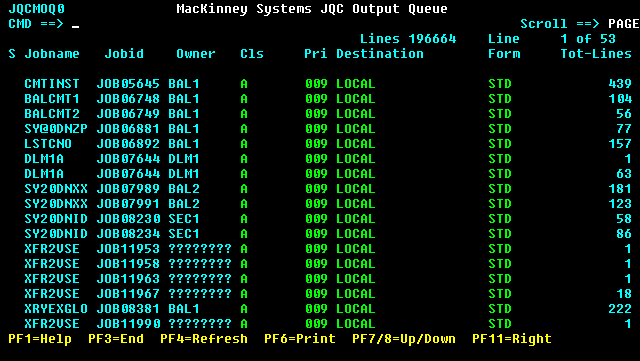This screenshot has width=640, height=361.
Task: Click PF7/8=Up/Down function key label
Action: click(x=404, y=339)
